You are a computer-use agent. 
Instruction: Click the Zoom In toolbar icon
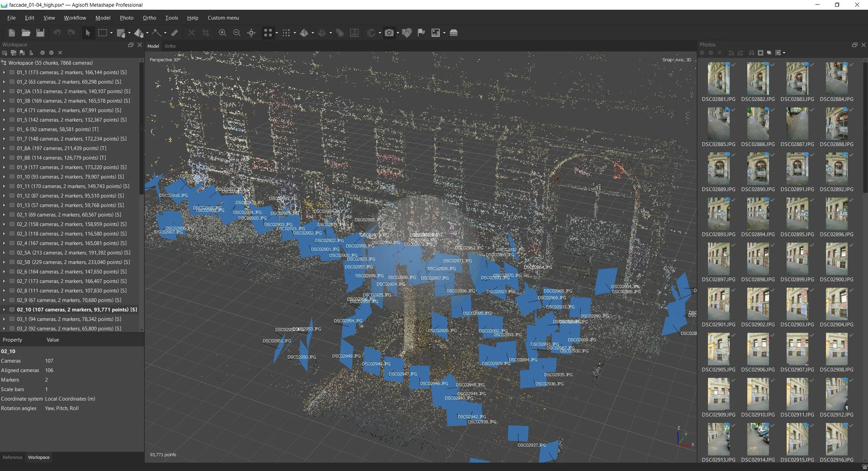pos(223,33)
